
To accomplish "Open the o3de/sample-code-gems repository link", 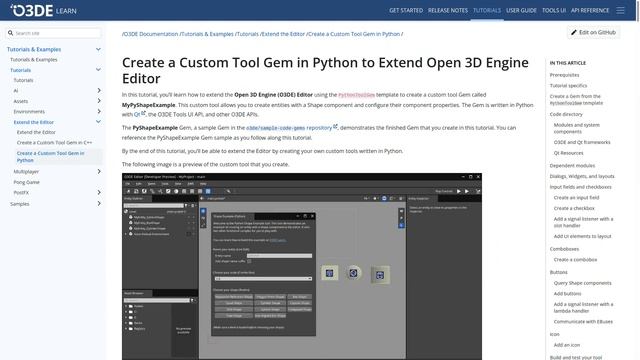I will 292,128.
